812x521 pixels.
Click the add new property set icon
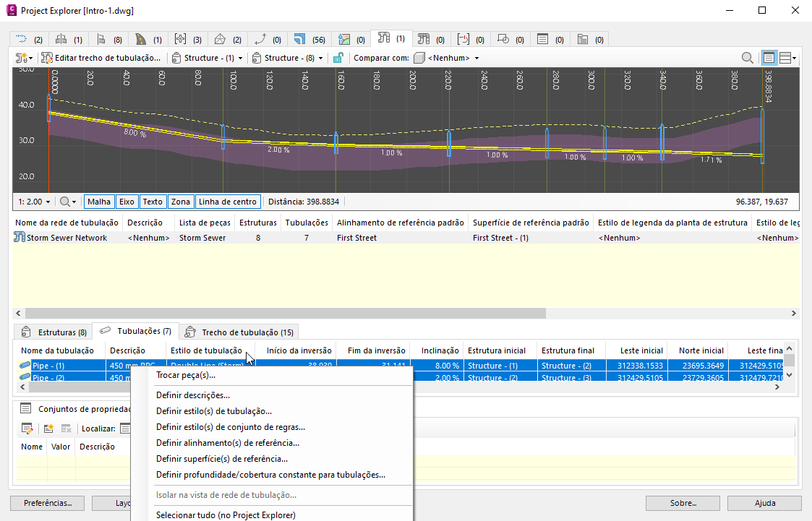(x=48, y=429)
